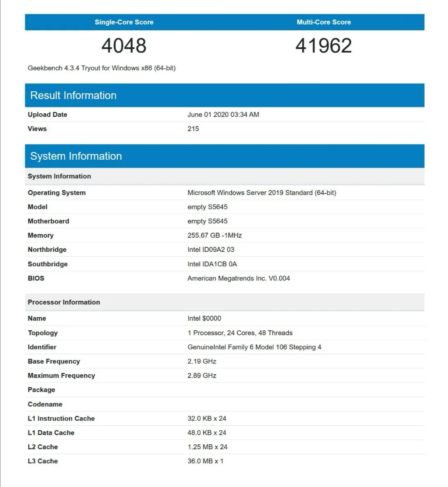Click the Result Information section header
Screen dimensions: 448x487
(x=73, y=95)
